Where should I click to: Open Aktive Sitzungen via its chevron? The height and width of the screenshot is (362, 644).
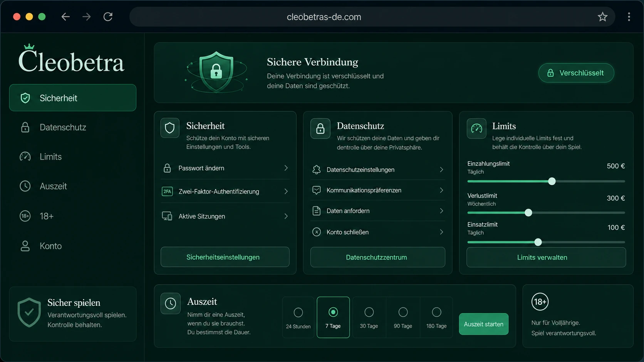[286, 216]
